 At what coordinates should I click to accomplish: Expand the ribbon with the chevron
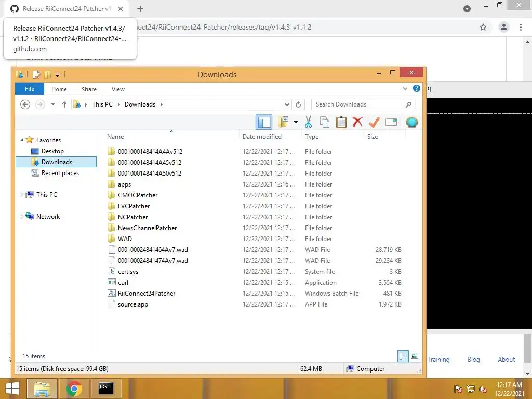pyautogui.click(x=405, y=89)
